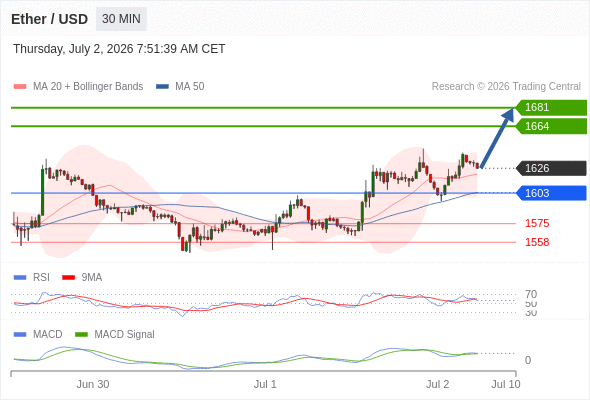Click the Ether / USD title
The image size is (590, 400).
tap(49, 19)
